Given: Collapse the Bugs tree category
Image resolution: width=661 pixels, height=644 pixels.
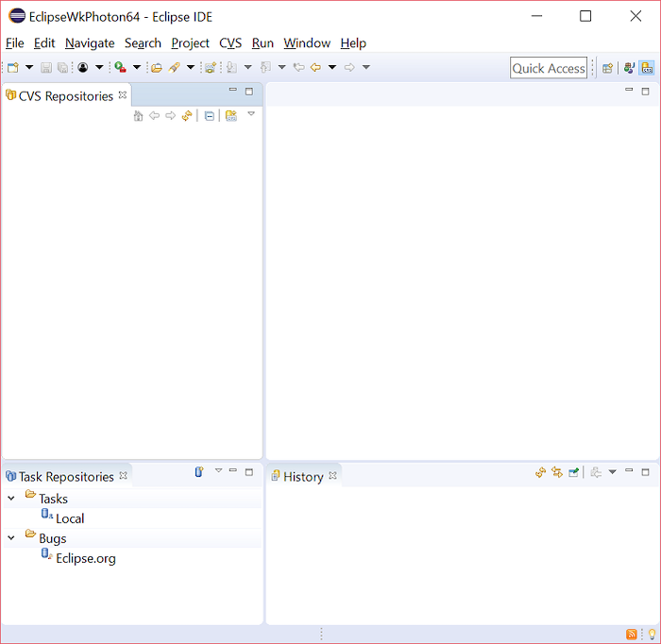Looking at the screenshot, I should pyautogui.click(x=11, y=538).
